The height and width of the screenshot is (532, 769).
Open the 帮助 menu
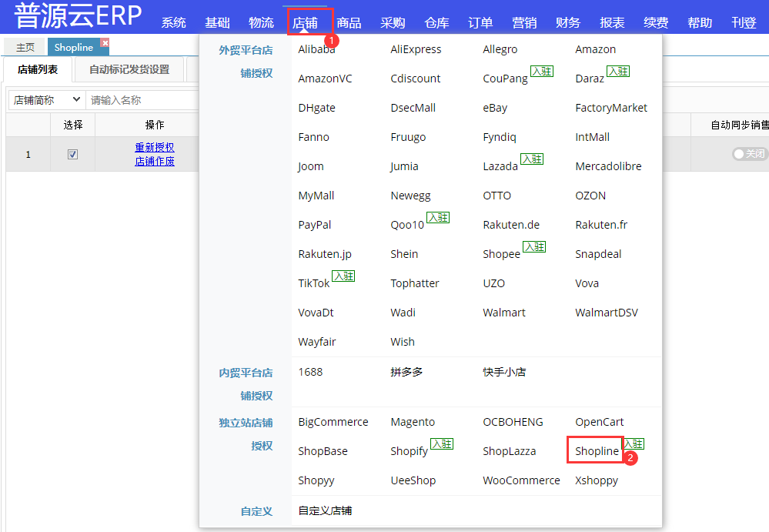(x=700, y=22)
